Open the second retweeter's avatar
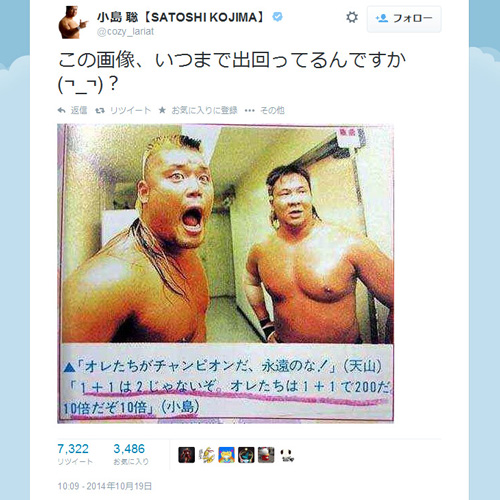 click(x=207, y=455)
